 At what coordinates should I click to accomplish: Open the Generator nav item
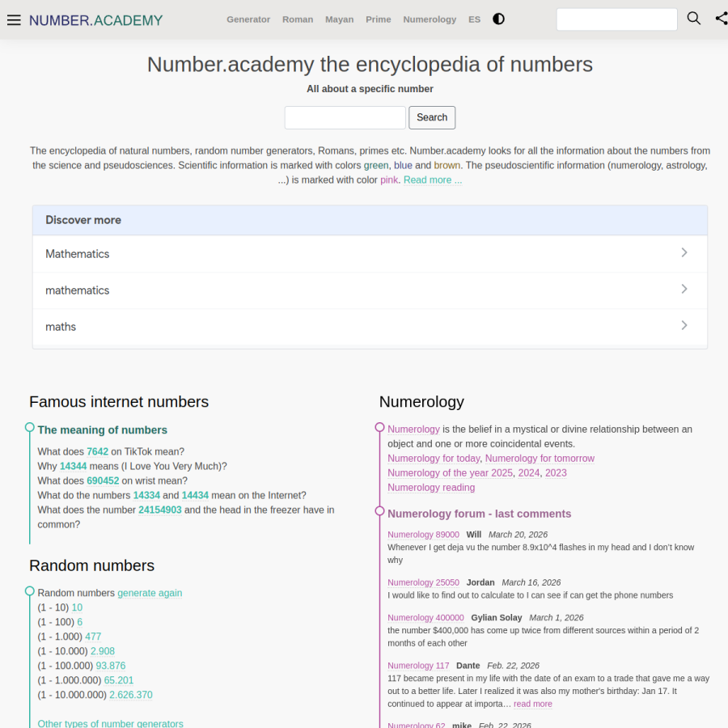point(248,19)
